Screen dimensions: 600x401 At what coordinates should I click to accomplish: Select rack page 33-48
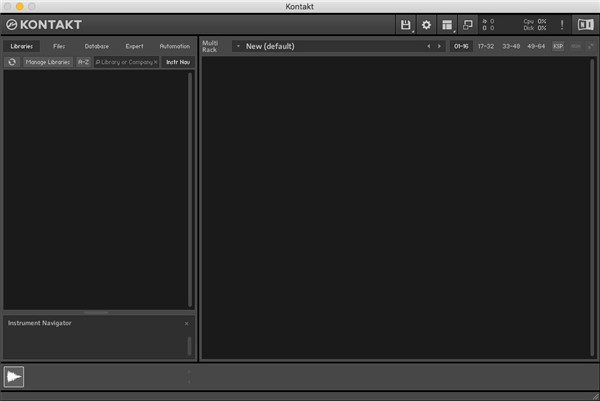tap(511, 46)
